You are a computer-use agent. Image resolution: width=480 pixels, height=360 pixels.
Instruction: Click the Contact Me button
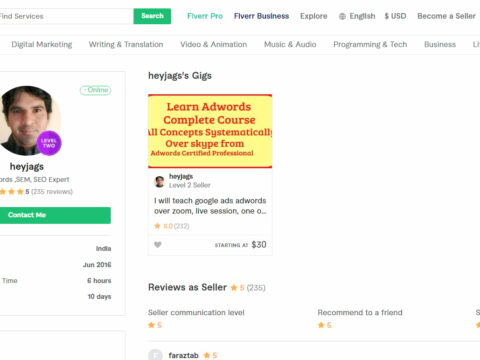[x=55, y=215]
